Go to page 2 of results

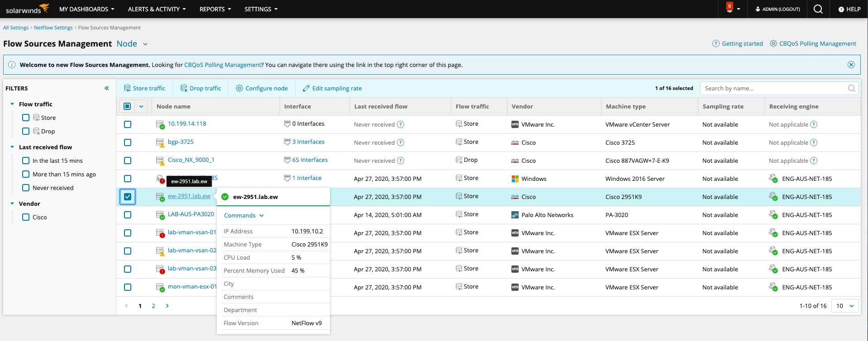153,306
